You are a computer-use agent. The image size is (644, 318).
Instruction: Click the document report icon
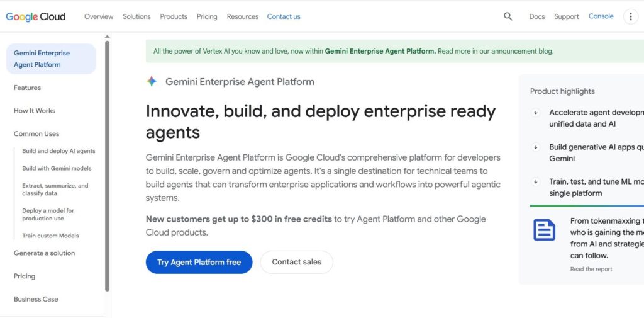point(544,230)
